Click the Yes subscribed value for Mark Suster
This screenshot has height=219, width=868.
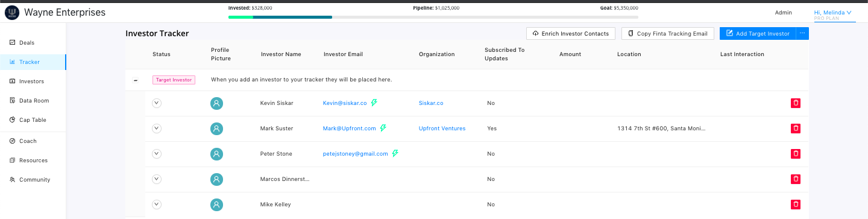point(492,129)
